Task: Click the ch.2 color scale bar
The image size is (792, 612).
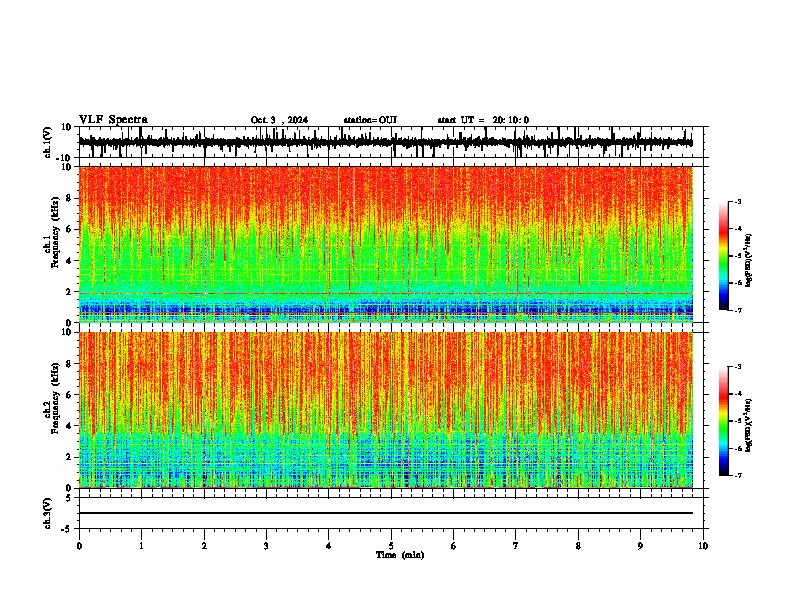Action: point(724,421)
